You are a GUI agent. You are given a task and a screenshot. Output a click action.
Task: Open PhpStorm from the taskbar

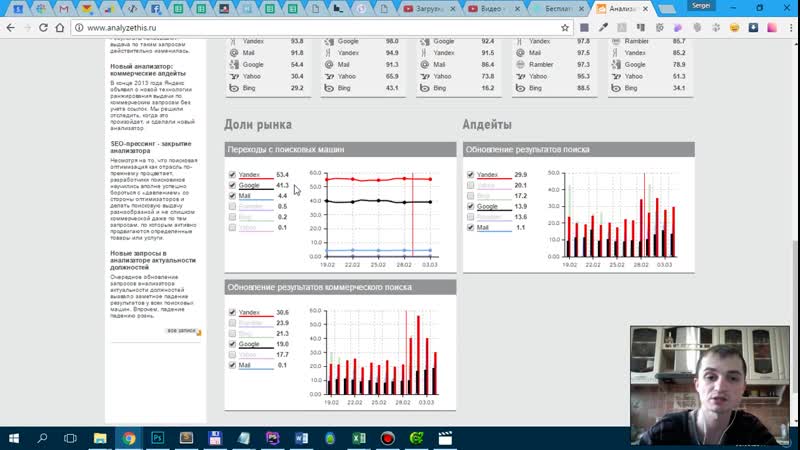click(272, 438)
